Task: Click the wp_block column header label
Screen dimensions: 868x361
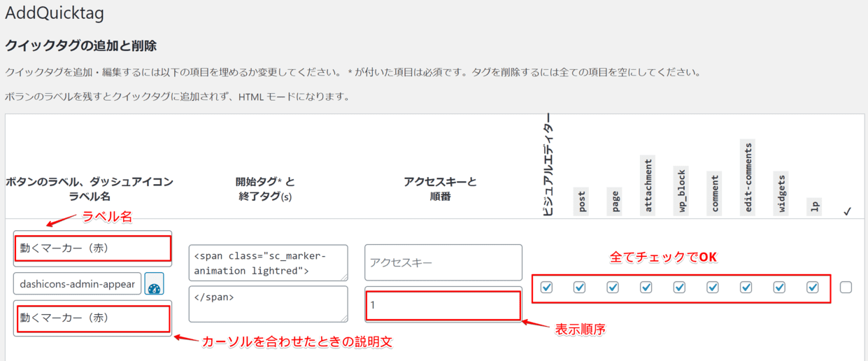Action: pyautogui.click(x=681, y=190)
